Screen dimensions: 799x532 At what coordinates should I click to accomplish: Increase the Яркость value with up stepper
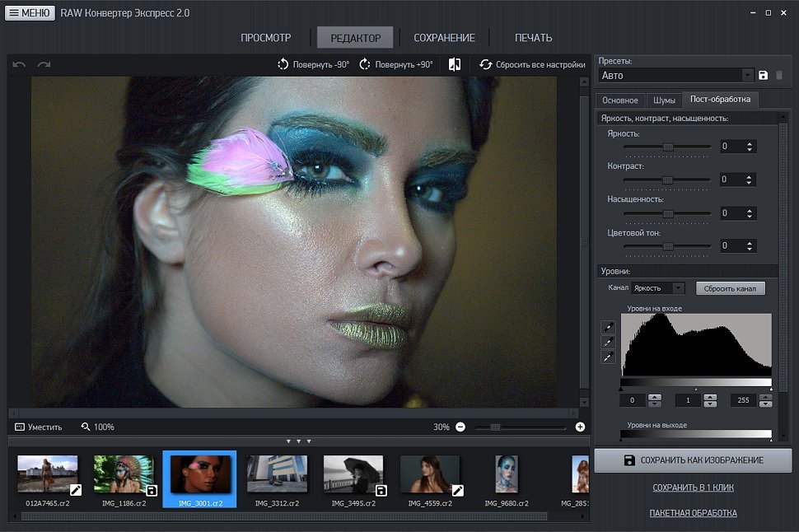[x=749, y=143]
